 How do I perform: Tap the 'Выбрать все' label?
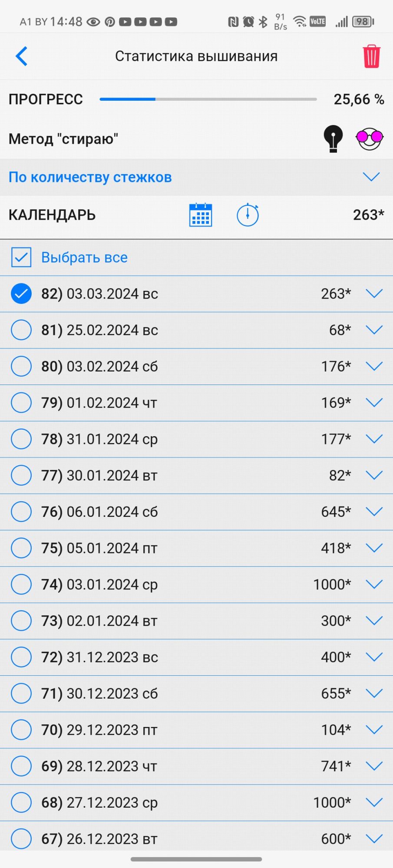tap(84, 257)
